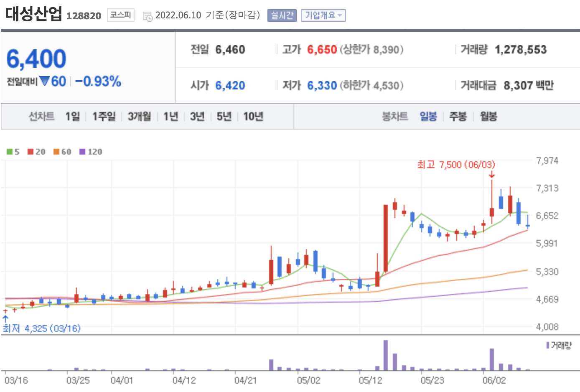This screenshot has width=580, height=392.
Task: Click the previous close value 6,460
Action: click(230, 50)
